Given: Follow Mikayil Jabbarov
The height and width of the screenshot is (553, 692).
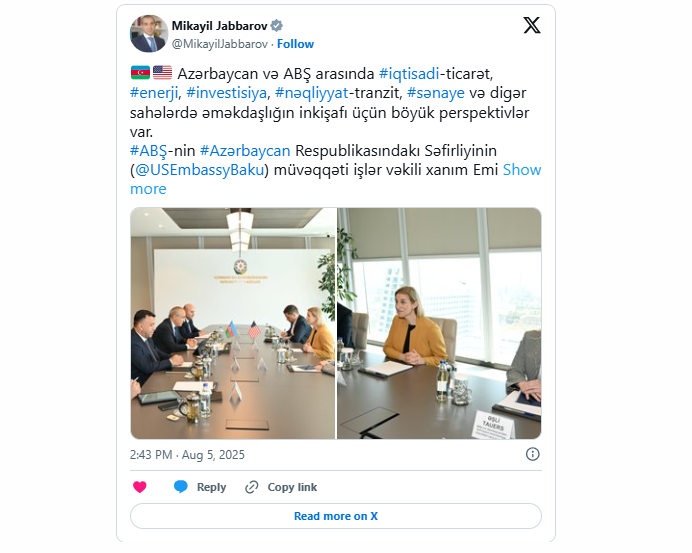Looking at the screenshot, I should [295, 44].
